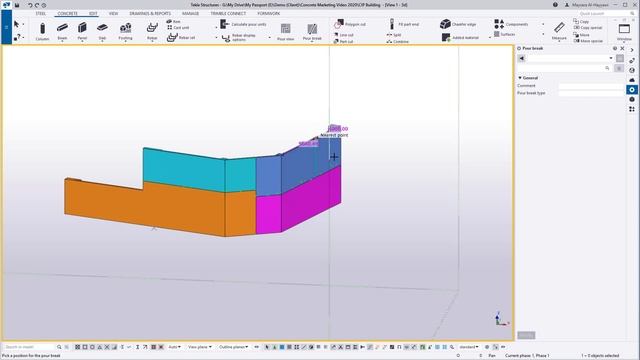The height and width of the screenshot is (360, 640).
Task: Collapse the General section expander
Action: 520,78
